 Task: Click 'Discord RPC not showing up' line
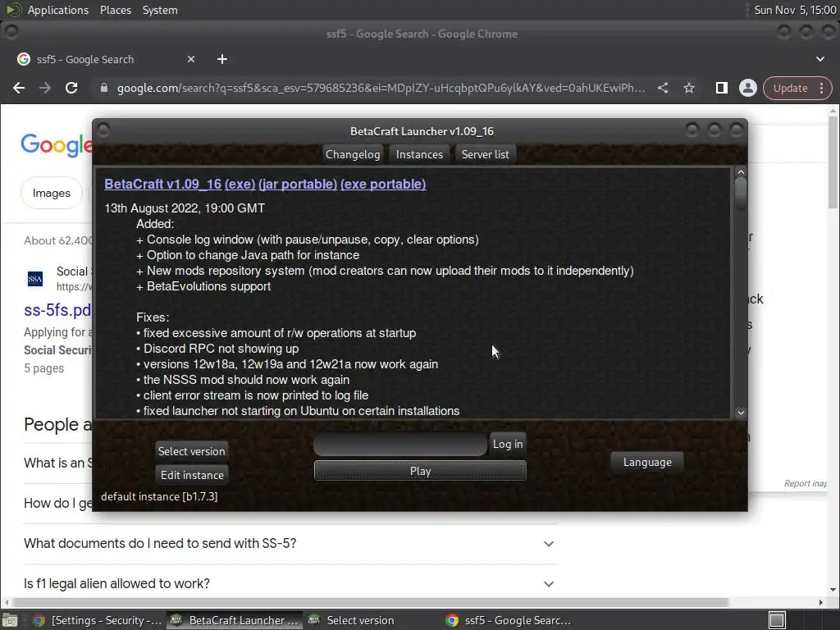217,349
